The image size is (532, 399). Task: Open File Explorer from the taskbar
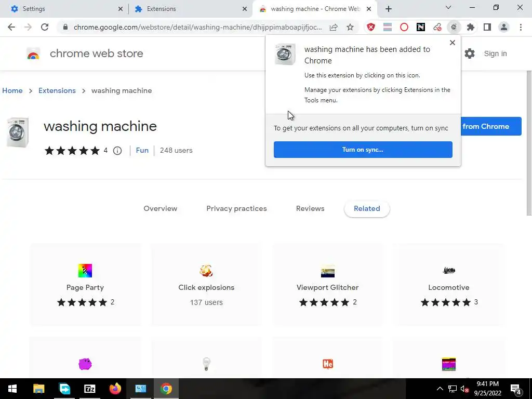(x=38, y=389)
